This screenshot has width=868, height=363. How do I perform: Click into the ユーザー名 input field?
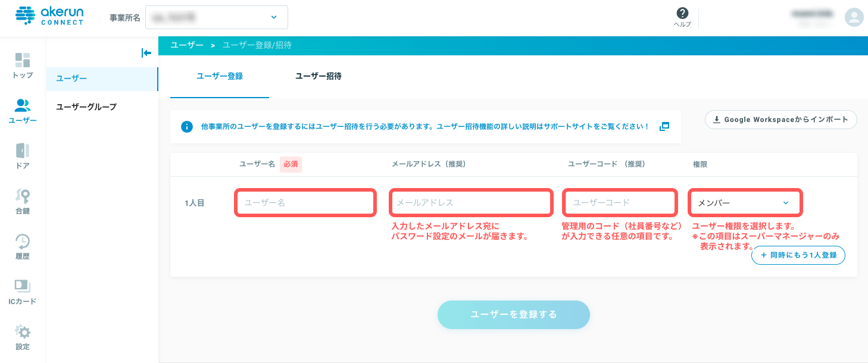(x=305, y=203)
